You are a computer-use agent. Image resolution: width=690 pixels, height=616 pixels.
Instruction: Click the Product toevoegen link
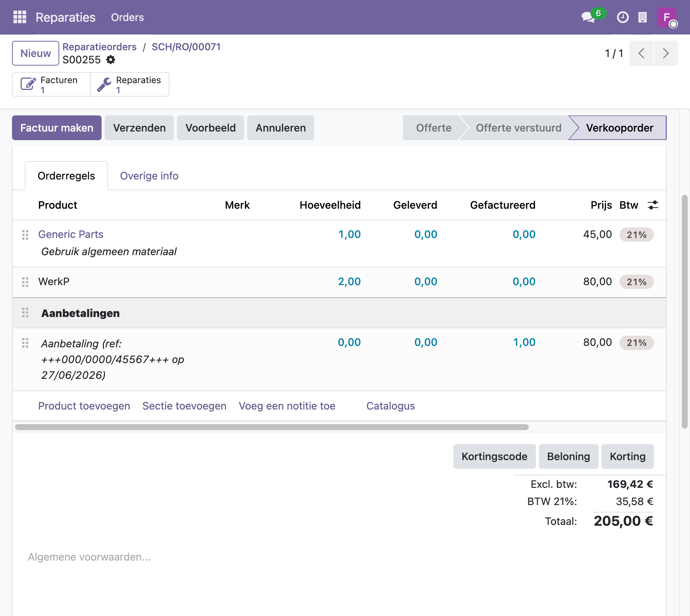point(84,406)
